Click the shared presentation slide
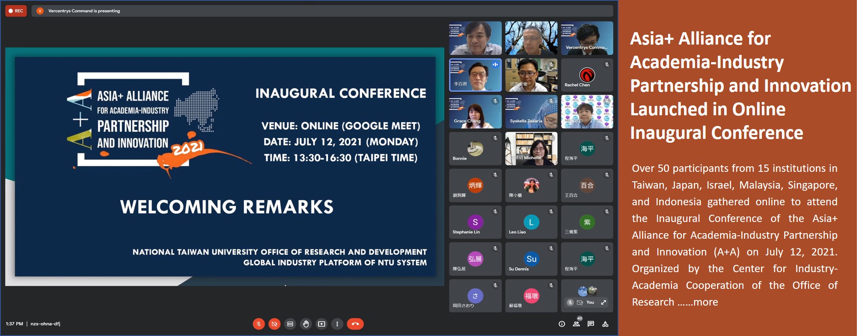Viewport: 868px width, 336px height. click(x=225, y=167)
